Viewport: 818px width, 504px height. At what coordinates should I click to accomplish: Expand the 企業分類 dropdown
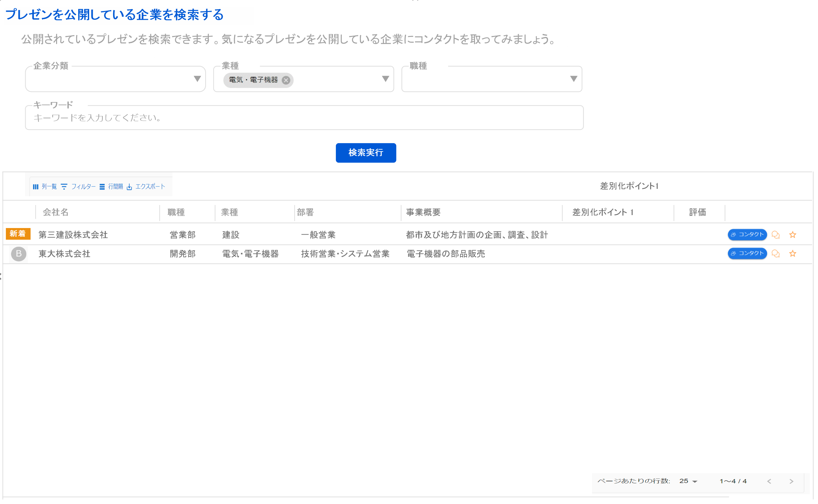point(197,79)
